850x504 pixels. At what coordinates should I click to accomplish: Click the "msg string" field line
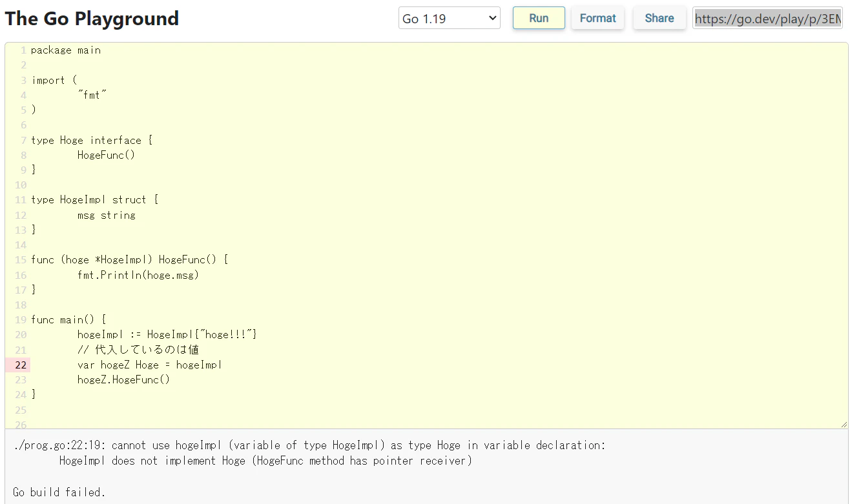pos(107,215)
